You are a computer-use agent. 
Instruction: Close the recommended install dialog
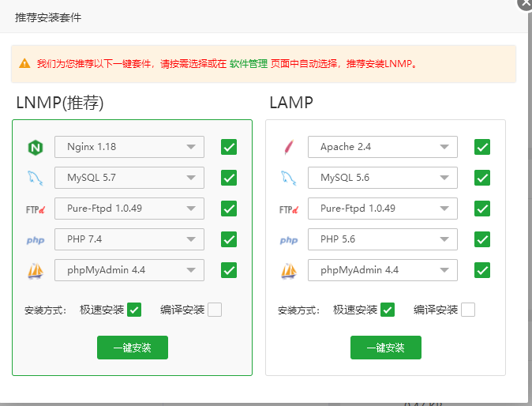pos(525,2)
